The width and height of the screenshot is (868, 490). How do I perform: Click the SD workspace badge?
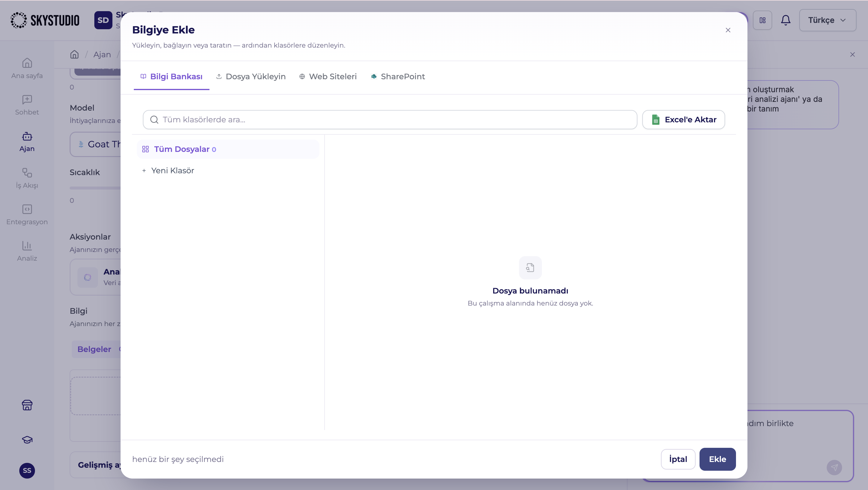(x=103, y=20)
